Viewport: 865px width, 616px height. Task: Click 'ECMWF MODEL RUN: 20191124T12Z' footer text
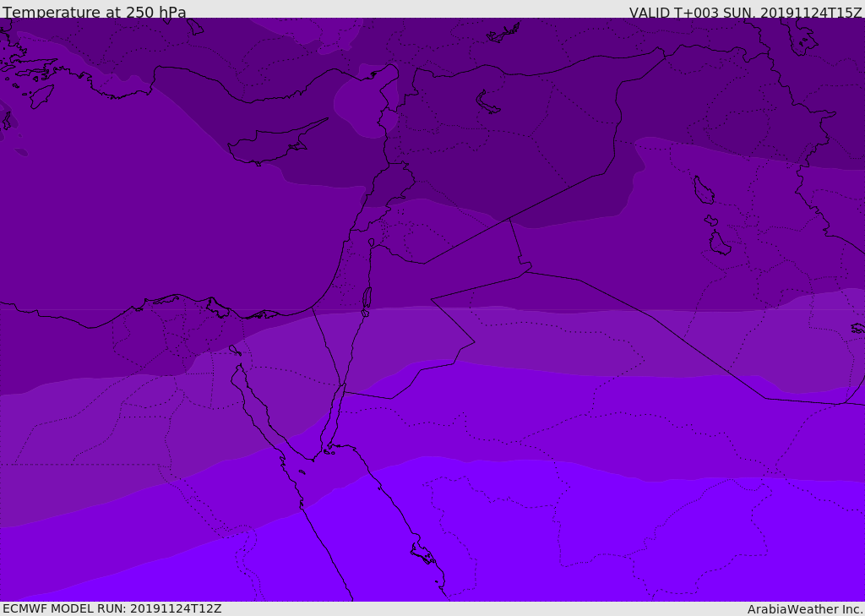pos(112,608)
